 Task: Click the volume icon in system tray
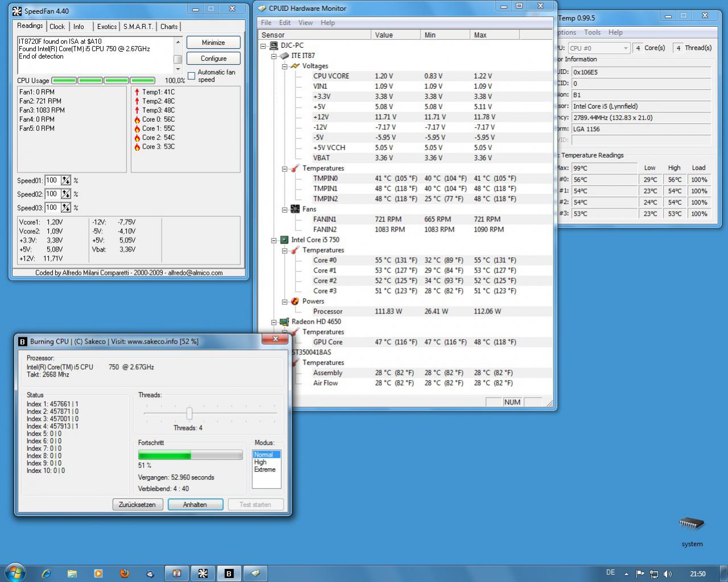click(x=668, y=573)
